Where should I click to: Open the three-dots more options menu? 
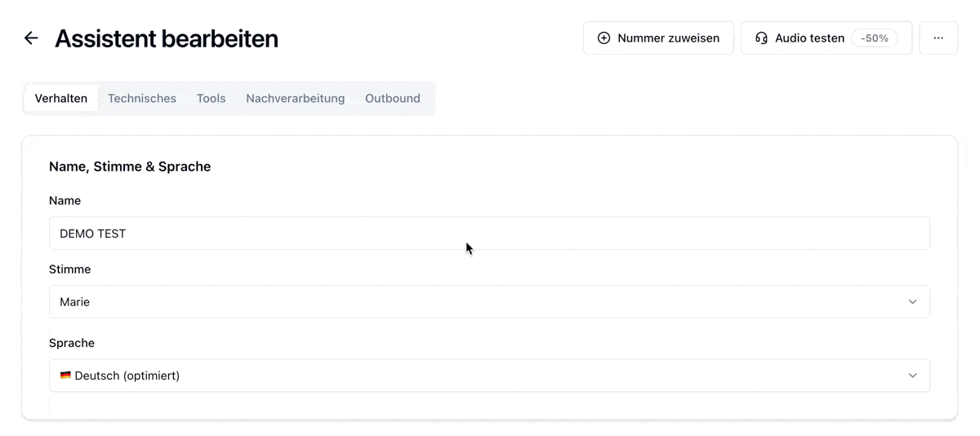click(938, 38)
